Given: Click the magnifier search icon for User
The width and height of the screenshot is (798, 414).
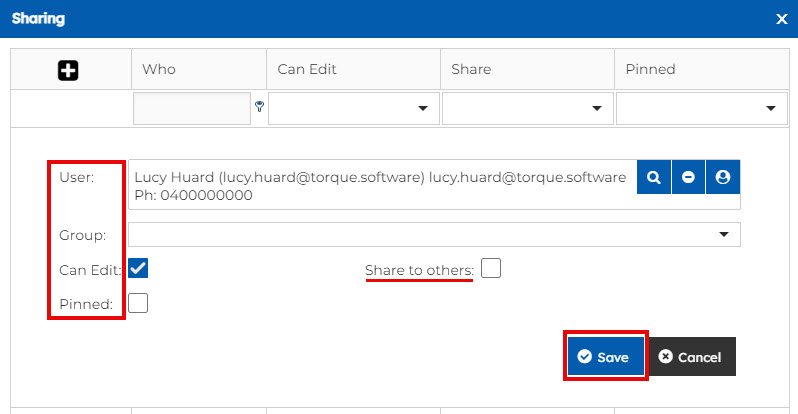Looking at the screenshot, I should pos(654,177).
